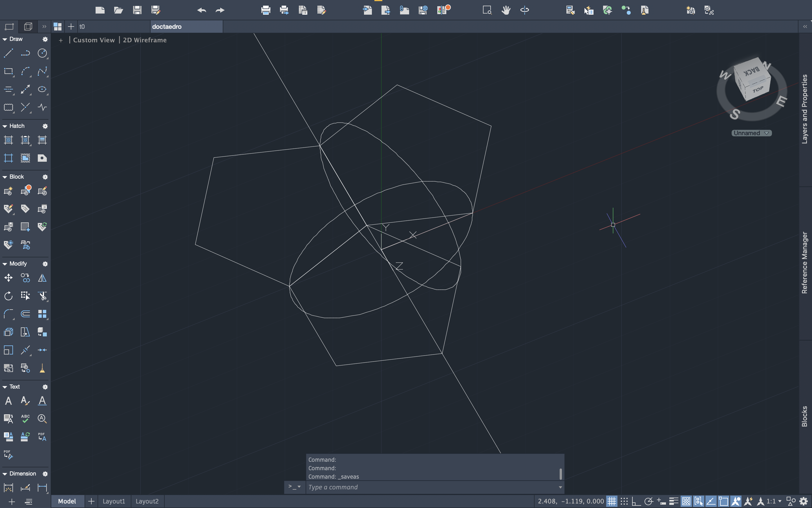Open the command line history dropdown arrow
The width and height of the screenshot is (812, 508).
point(560,487)
